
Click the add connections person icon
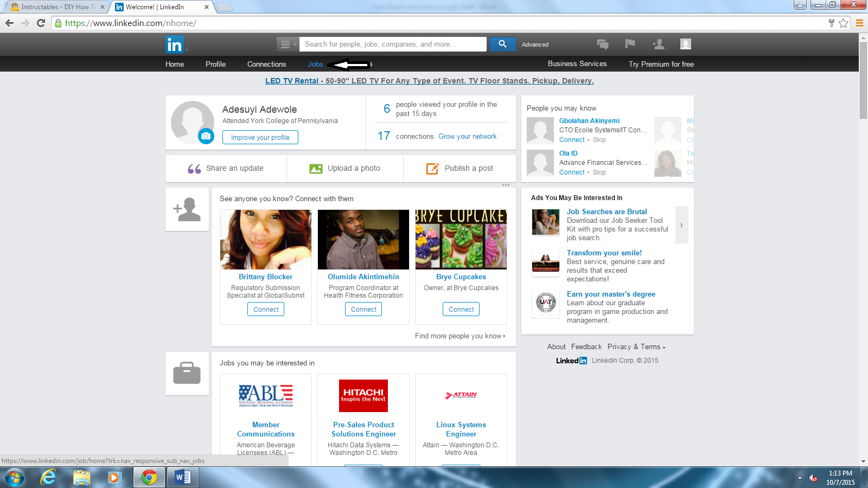point(658,44)
